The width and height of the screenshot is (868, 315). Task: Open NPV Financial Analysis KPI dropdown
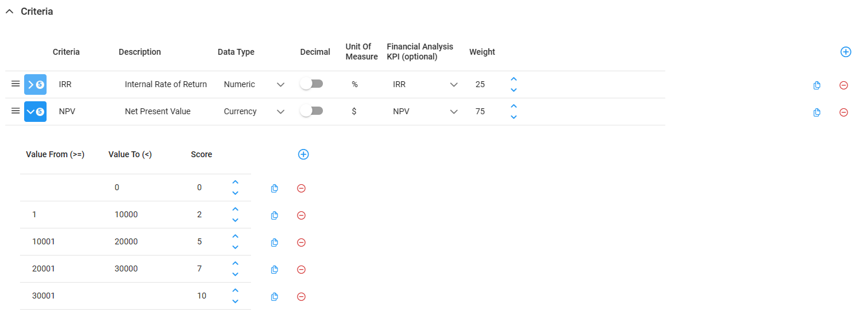454,112
